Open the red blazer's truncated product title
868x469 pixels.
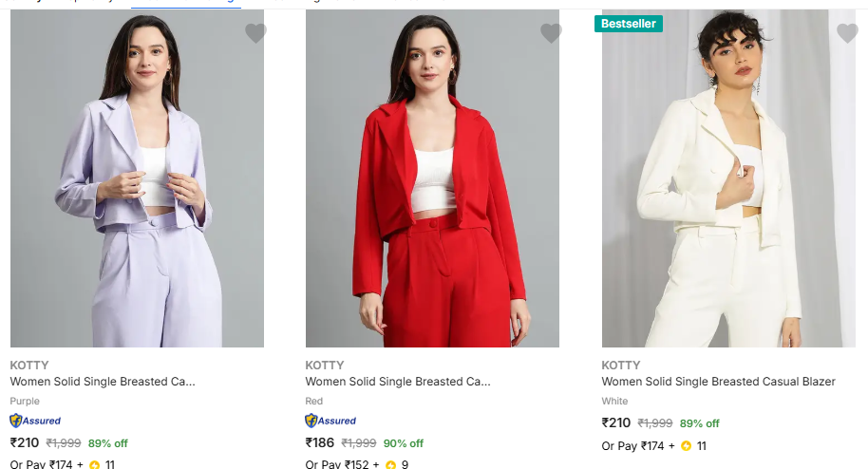point(398,382)
